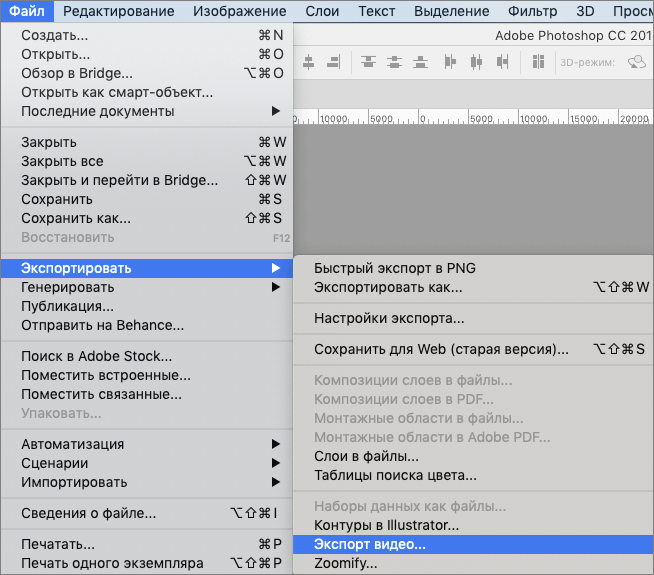Open the 3D menu
This screenshot has height=575, width=654.
585,11
